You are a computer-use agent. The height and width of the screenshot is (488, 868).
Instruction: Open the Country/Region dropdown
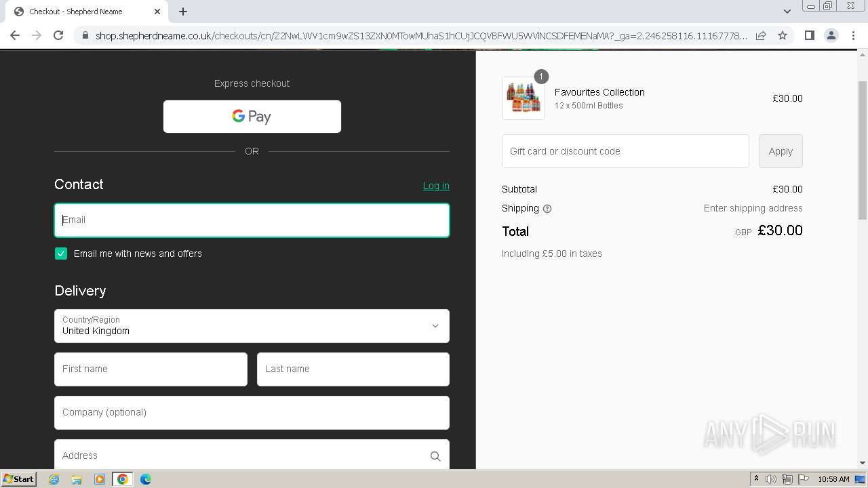coord(252,326)
